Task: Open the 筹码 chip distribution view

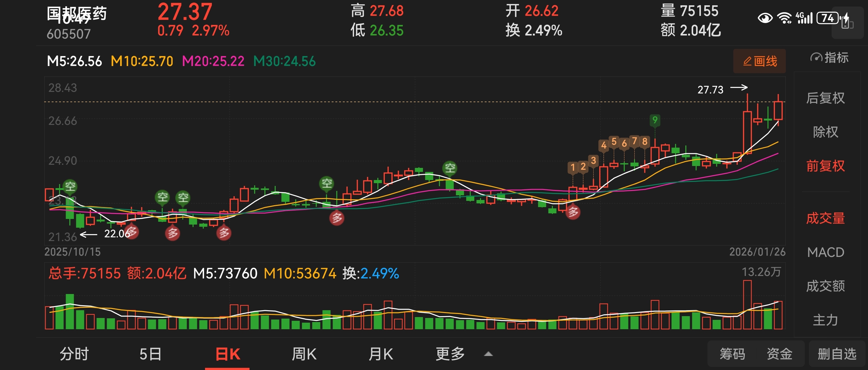Action: (732, 354)
